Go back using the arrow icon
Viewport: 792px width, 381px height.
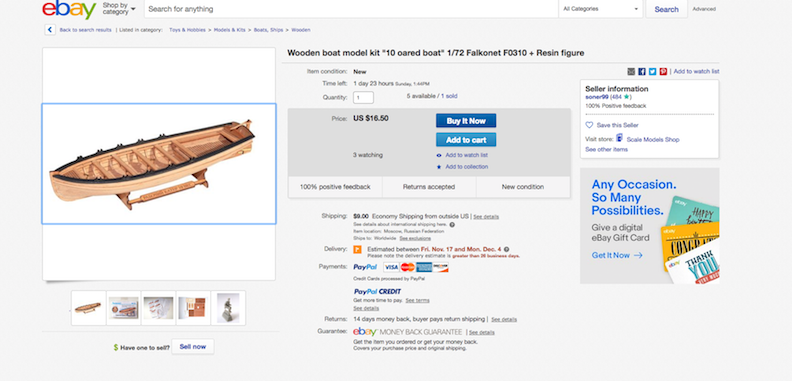50,30
